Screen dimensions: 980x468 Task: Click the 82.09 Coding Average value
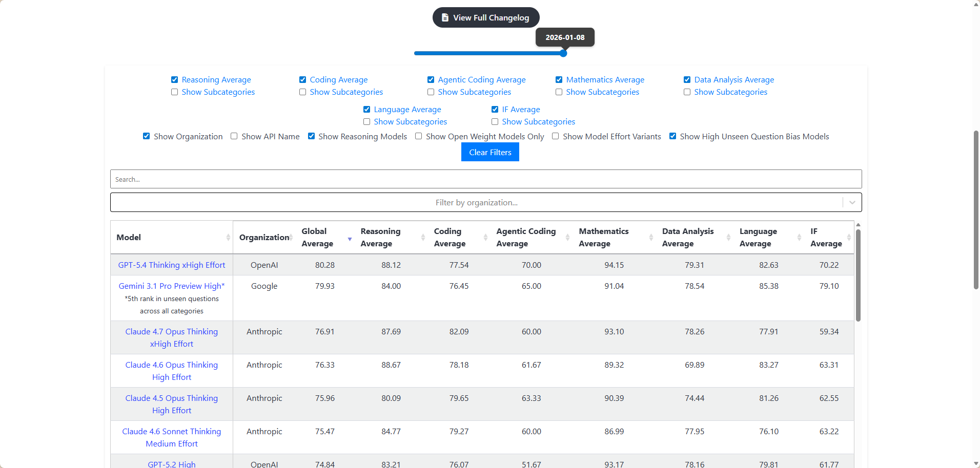tap(459, 332)
